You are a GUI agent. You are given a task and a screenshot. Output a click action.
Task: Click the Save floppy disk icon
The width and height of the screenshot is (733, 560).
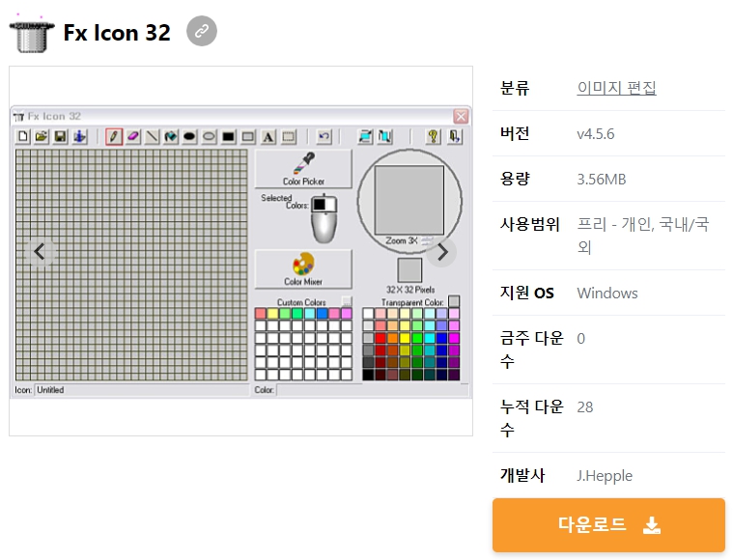click(61, 136)
